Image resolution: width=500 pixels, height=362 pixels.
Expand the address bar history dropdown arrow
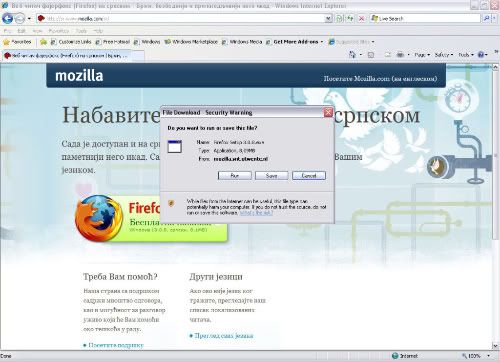click(328, 19)
